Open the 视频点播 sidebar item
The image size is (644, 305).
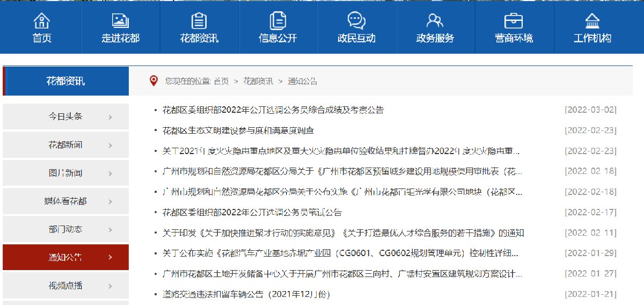click(65, 286)
